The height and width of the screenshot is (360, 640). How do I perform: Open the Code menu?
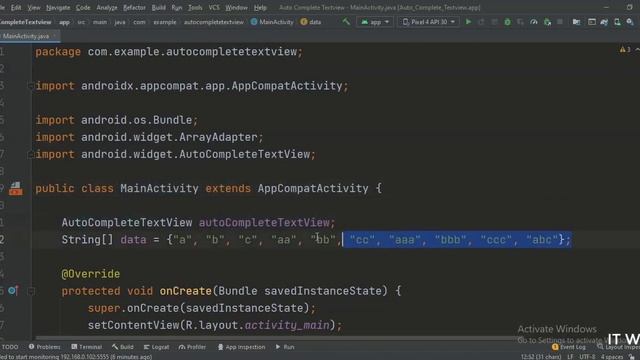tap(83, 7)
